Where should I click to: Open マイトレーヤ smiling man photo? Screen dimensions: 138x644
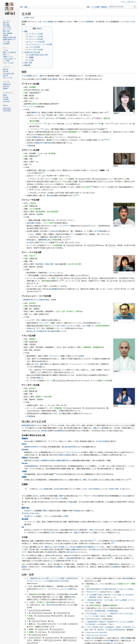coord(124,213)
